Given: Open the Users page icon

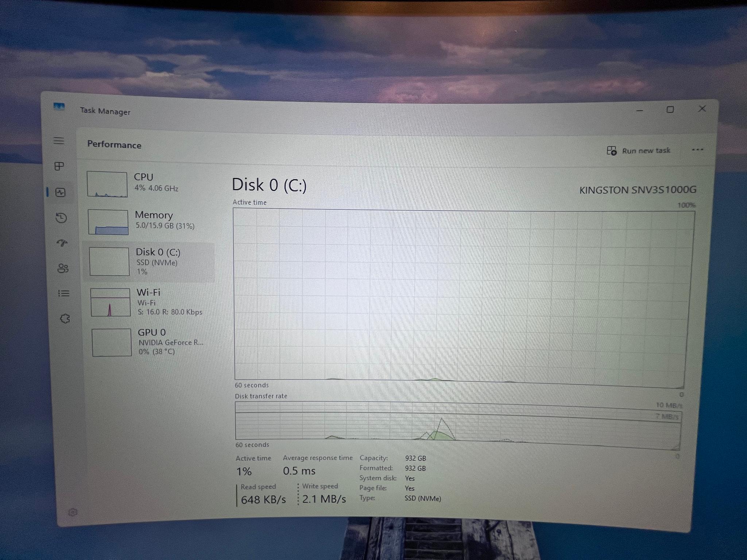Looking at the screenshot, I should coord(63,268).
